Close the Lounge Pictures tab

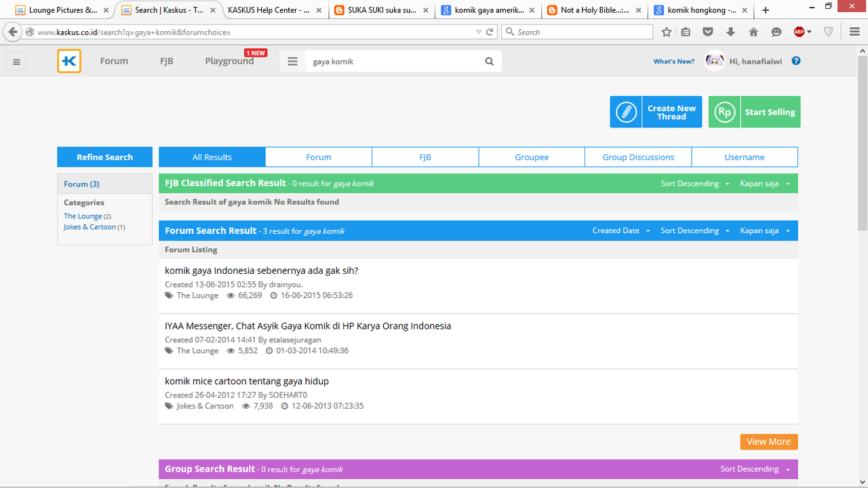(106, 10)
